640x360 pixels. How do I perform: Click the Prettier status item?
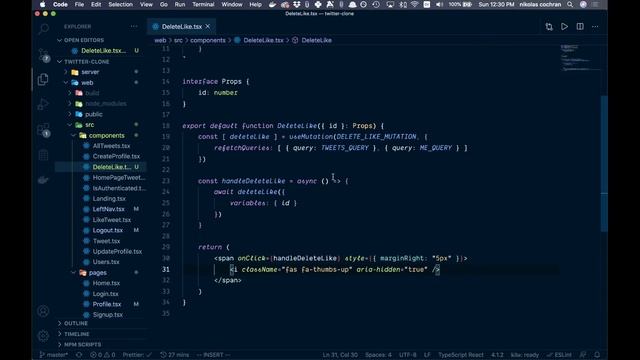pos(138,355)
